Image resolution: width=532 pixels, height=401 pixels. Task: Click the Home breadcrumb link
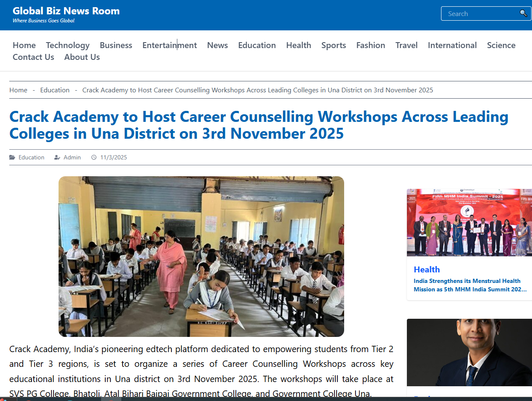(x=18, y=90)
